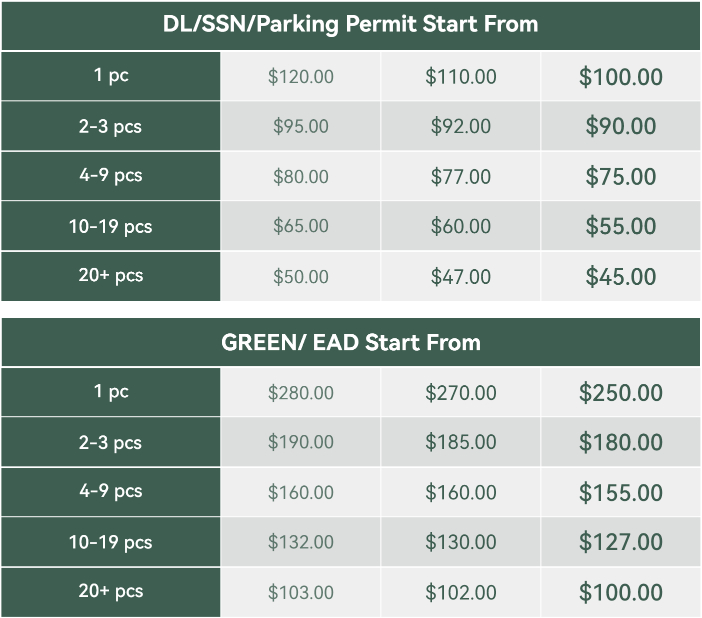Image resolution: width=702 pixels, height=618 pixels.
Task: Click the $132.00 price
Action: (x=301, y=542)
